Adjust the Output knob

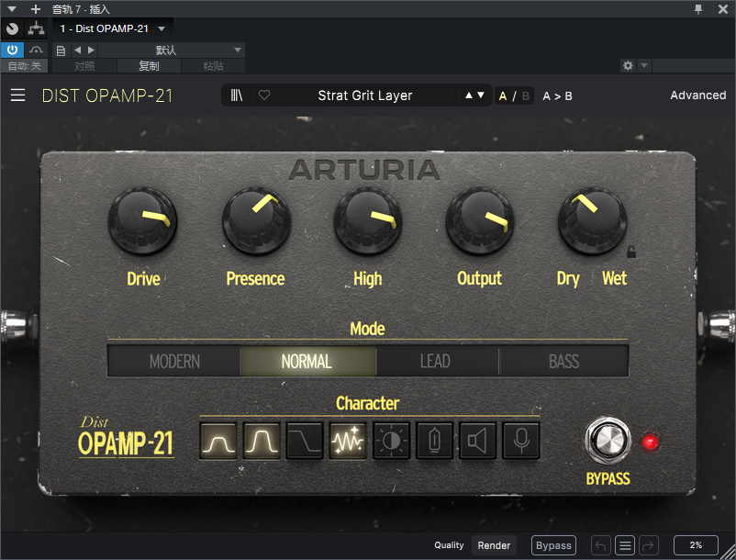point(480,221)
